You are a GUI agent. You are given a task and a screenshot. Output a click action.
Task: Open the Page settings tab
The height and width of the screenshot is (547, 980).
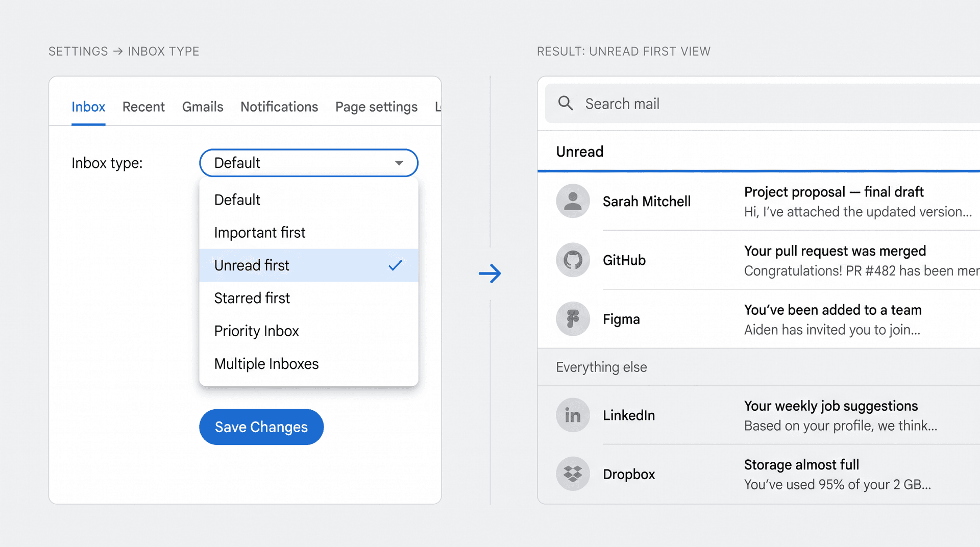(x=376, y=107)
